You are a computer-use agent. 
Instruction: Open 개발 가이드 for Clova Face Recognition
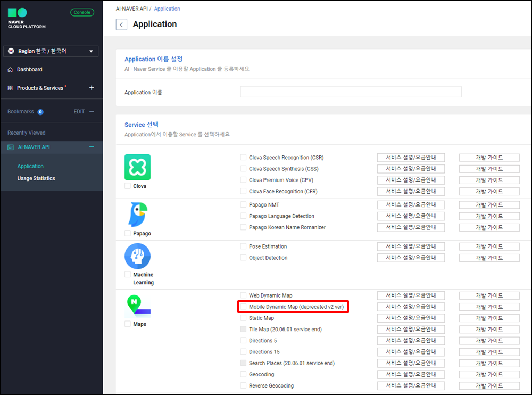pyautogui.click(x=489, y=192)
